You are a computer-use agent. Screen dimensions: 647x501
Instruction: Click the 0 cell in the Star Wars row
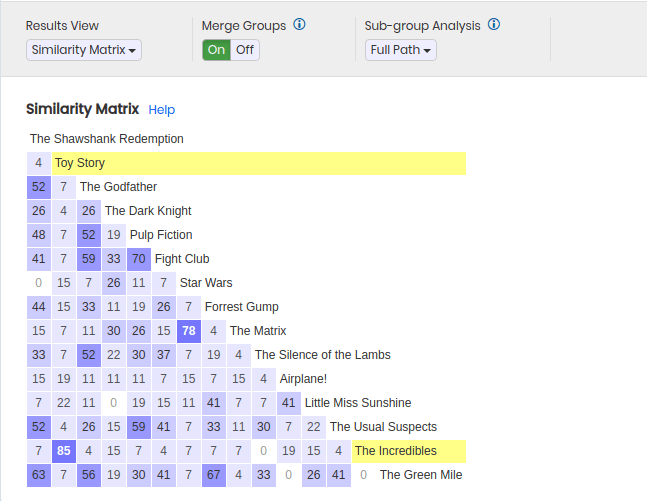tap(39, 283)
